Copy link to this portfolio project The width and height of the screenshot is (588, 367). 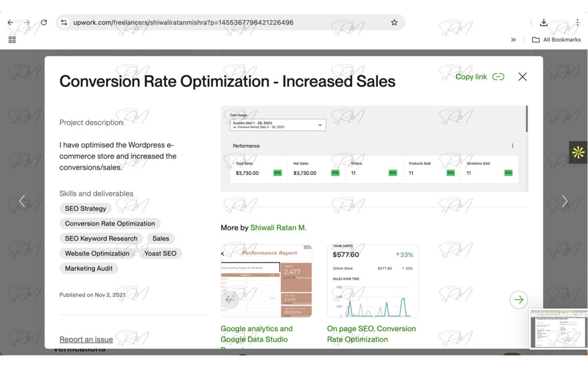point(479,77)
